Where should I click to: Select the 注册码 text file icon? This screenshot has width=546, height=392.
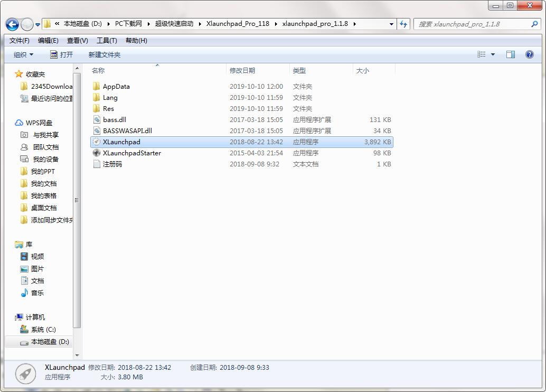(x=97, y=164)
